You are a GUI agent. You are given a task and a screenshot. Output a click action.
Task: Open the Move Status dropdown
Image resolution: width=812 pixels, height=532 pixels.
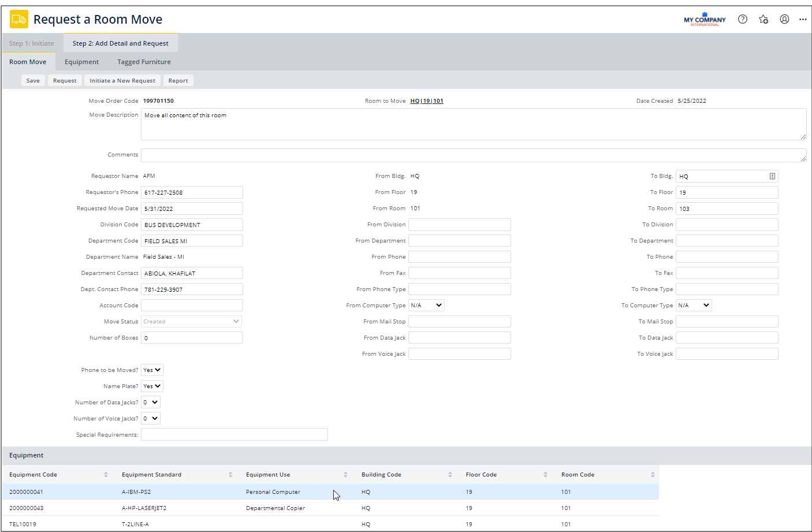tap(191, 322)
